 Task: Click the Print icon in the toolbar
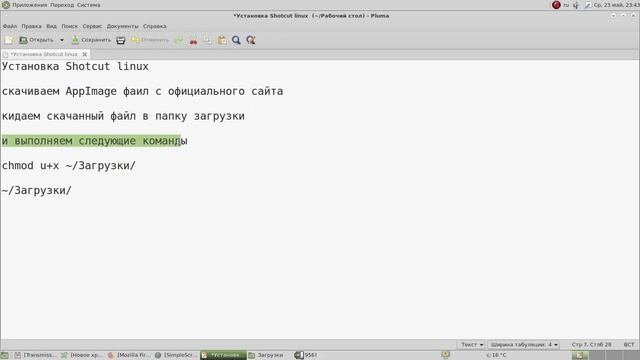point(121,40)
